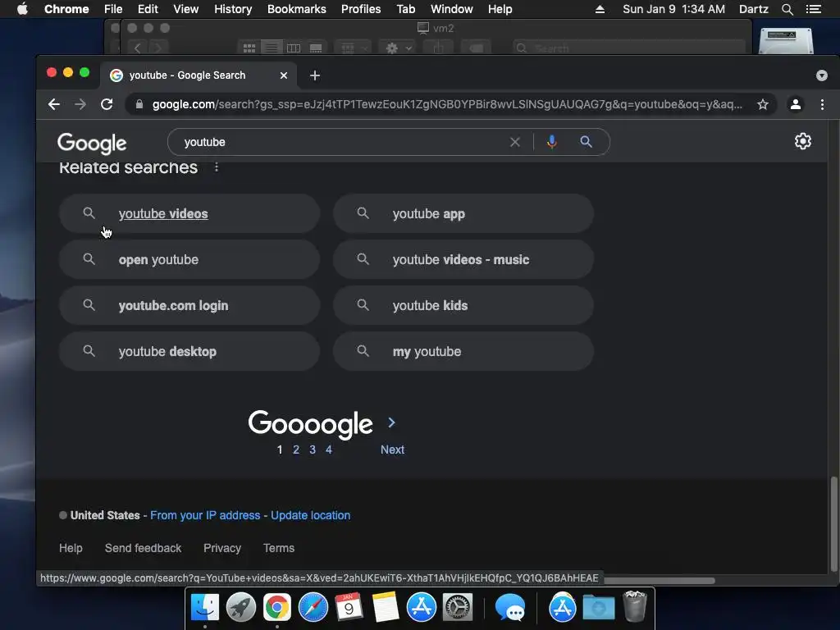This screenshot has height=630, width=840.
Task: Open Calendar from the Dock
Action: [349, 608]
